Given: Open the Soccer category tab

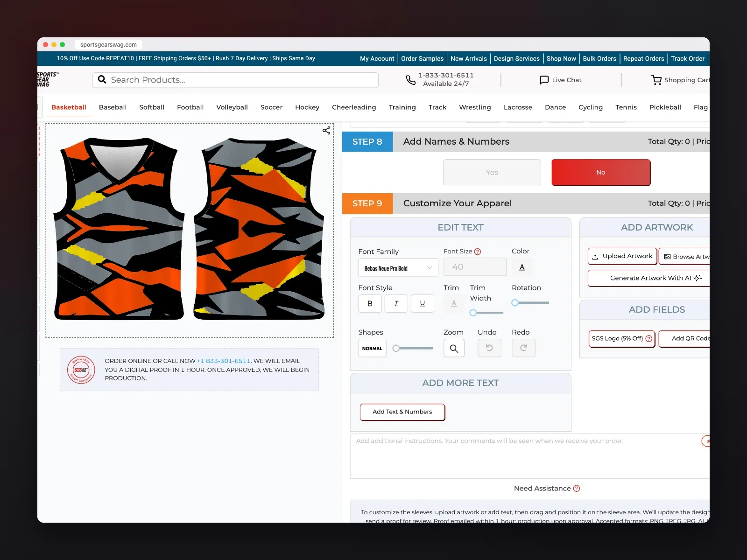Looking at the screenshot, I should click(271, 107).
